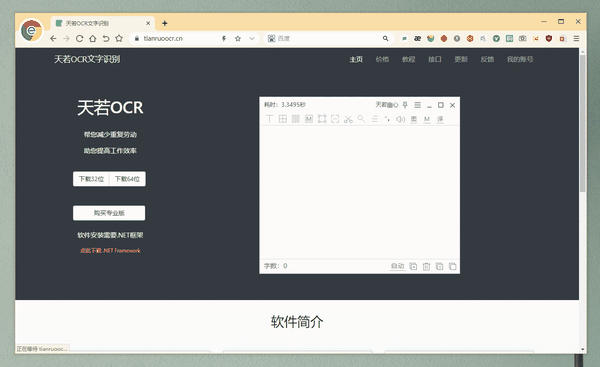The image size is (600, 367).
Task: Click the 下载32位 download button
Action: pyautogui.click(x=91, y=179)
